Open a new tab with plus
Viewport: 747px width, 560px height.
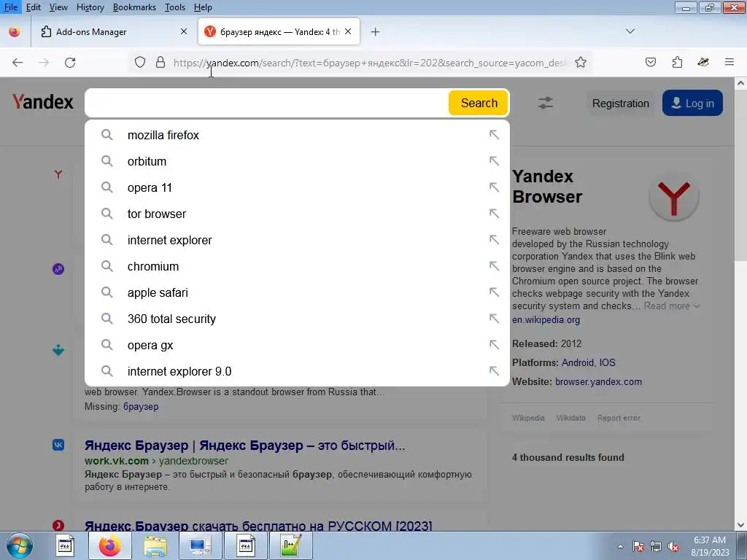[376, 32]
